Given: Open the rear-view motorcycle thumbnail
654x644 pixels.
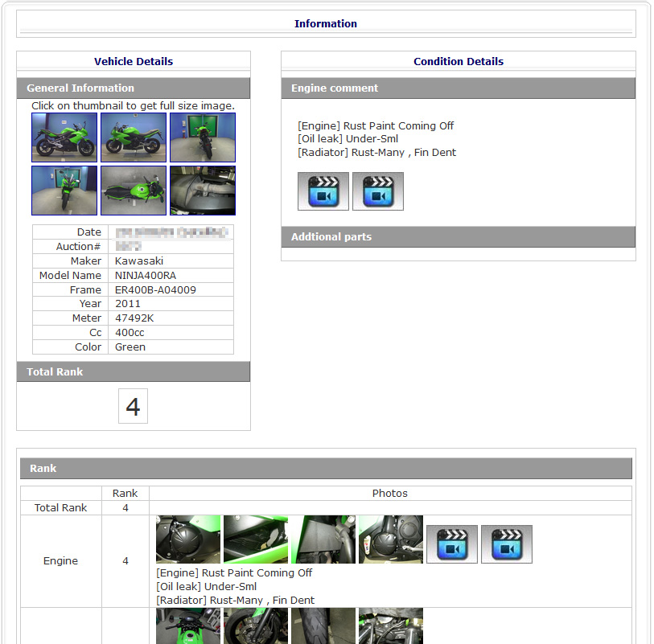Looking at the screenshot, I should pyautogui.click(x=202, y=137).
